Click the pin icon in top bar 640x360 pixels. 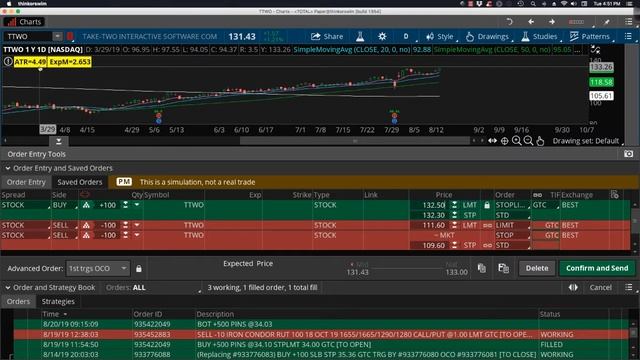click(x=607, y=22)
